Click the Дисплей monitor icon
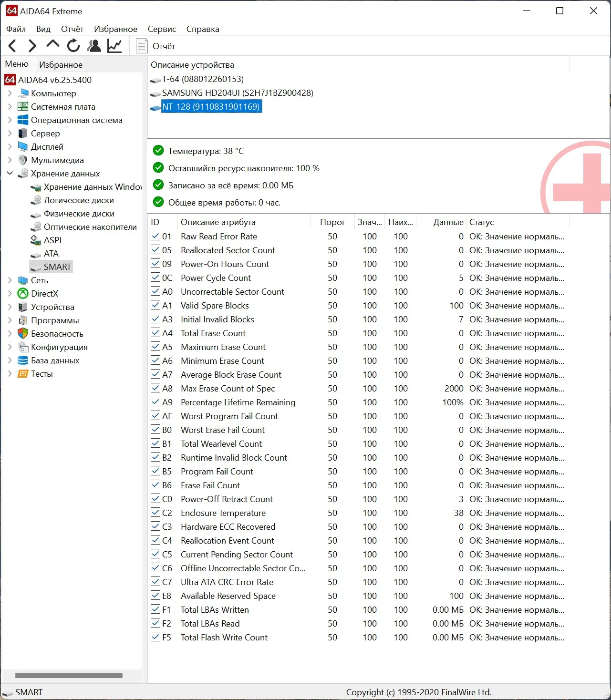 tap(23, 146)
